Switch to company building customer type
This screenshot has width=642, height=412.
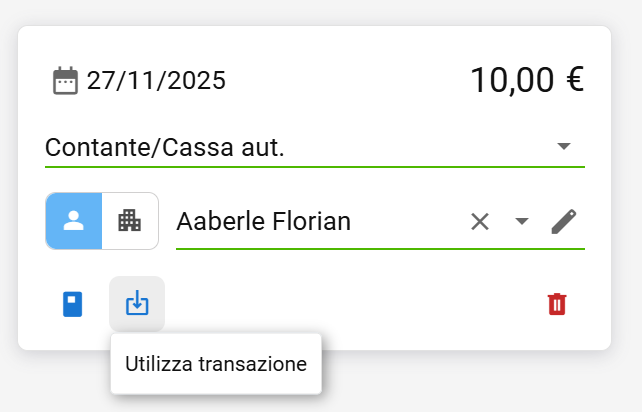pos(130,221)
